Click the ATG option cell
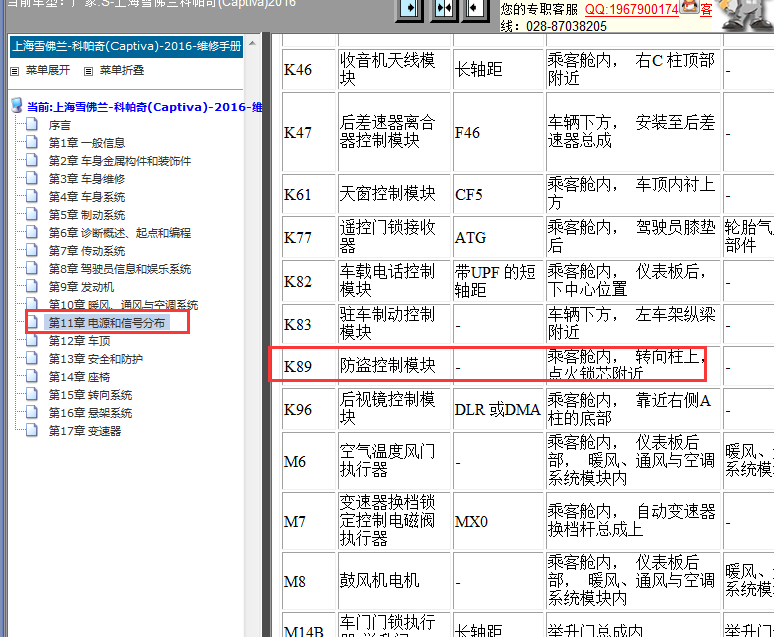This screenshot has height=637, width=774. pyautogui.click(x=499, y=237)
